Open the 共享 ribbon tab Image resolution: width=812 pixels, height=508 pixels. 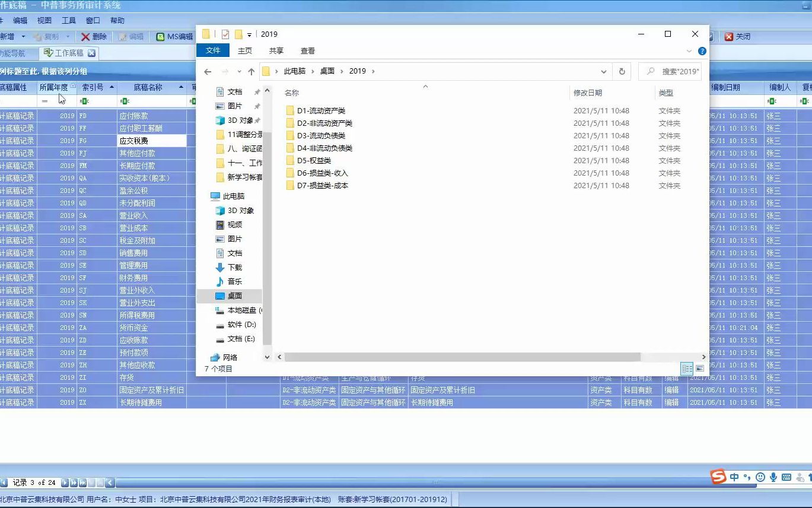click(276, 51)
